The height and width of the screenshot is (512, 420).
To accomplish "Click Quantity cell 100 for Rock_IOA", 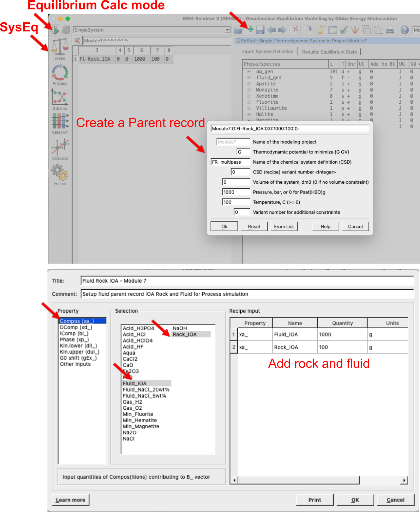I will tap(342, 347).
